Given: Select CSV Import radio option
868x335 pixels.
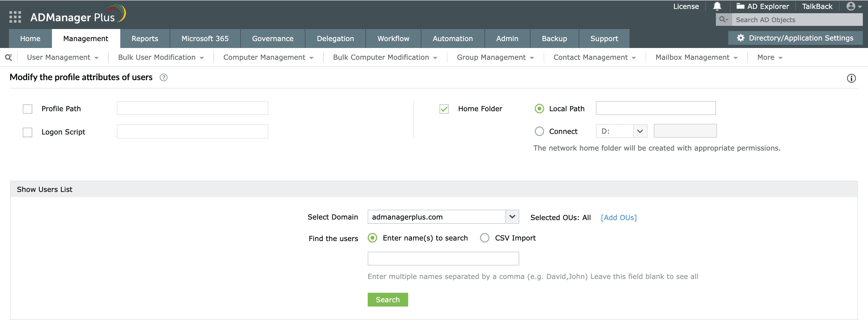Looking at the screenshot, I should coord(484,238).
